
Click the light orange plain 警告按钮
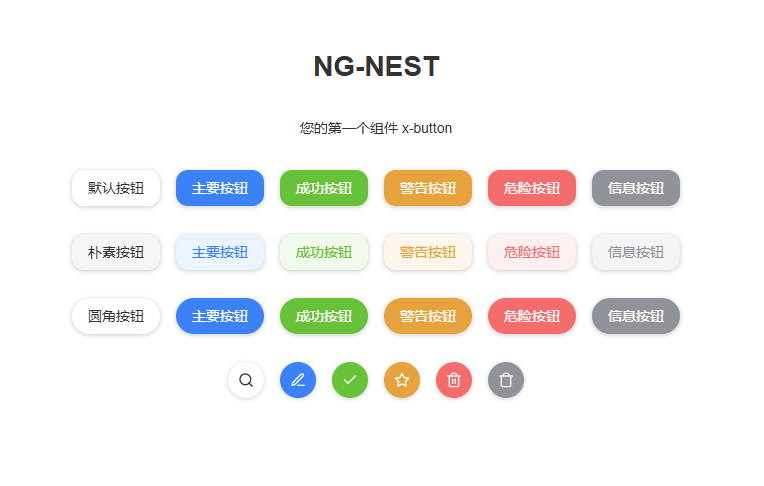428,252
